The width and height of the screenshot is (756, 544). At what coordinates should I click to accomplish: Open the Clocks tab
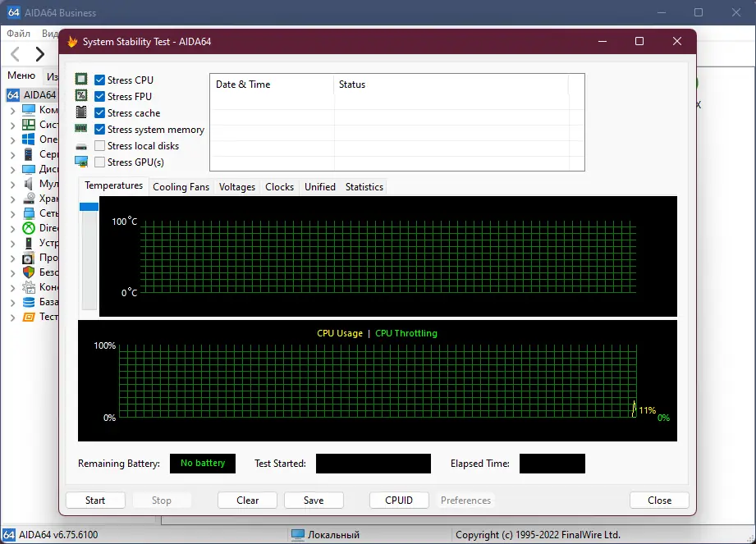coord(279,187)
